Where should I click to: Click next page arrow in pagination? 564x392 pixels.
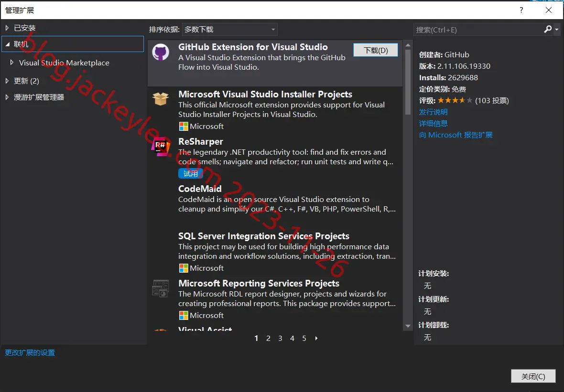coord(316,338)
